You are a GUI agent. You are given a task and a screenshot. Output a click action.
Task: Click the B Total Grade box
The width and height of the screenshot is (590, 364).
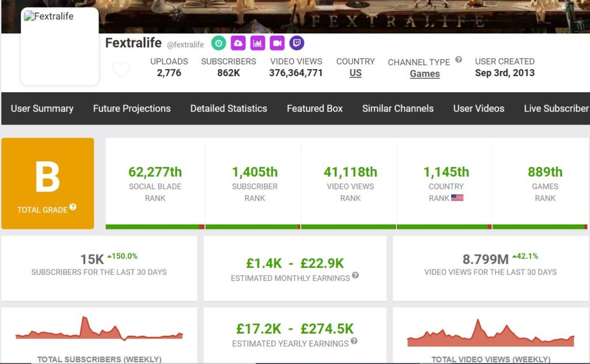click(x=48, y=183)
